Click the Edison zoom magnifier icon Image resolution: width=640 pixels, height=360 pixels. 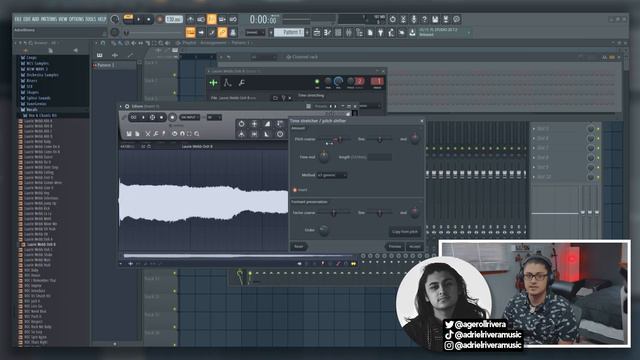[x=197, y=133]
